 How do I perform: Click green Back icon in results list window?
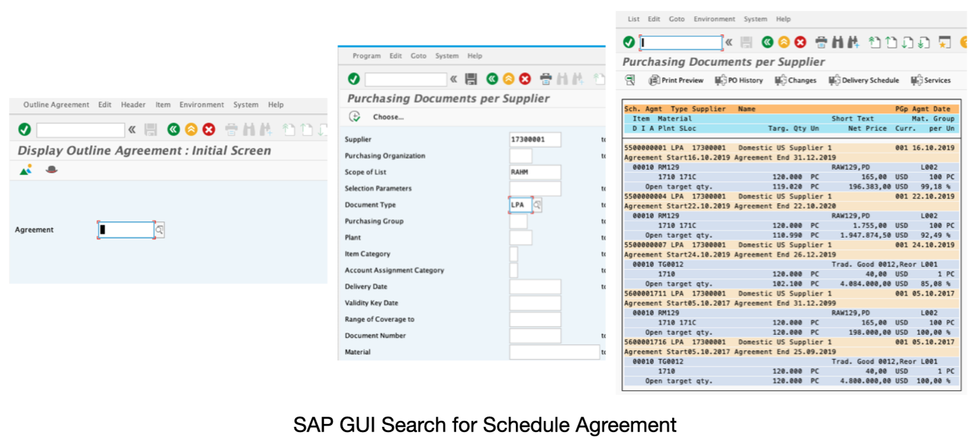point(767,42)
